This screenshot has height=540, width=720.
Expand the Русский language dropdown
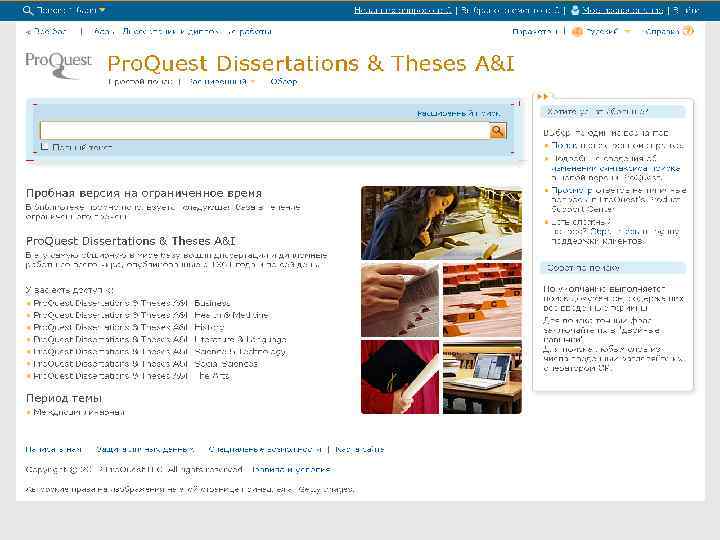(627, 31)
